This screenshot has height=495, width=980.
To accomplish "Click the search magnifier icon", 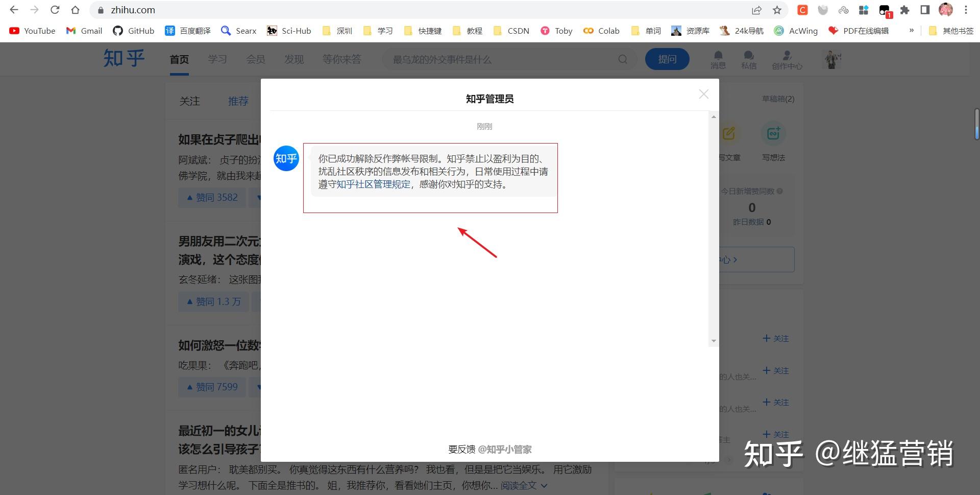I will pyautogui.click(x=623, y=59).
